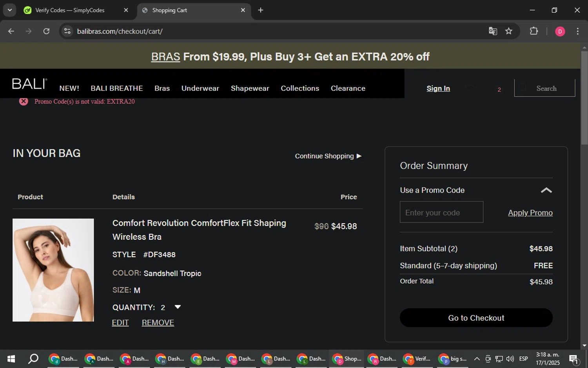Click the STYLE #DF3488 text

click(144, 255)
